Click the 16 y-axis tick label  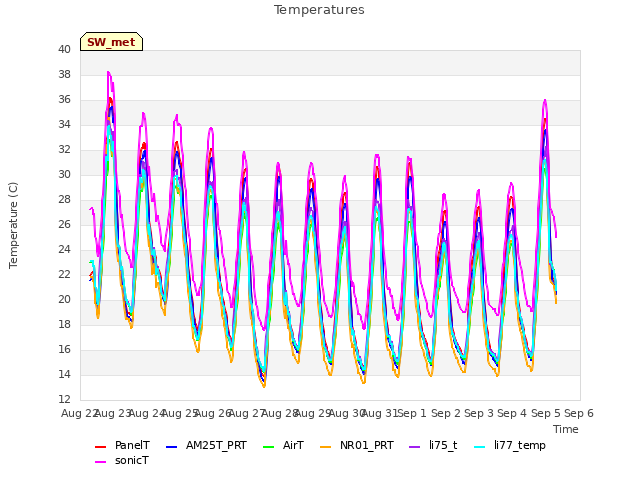(x=64, y=349)
